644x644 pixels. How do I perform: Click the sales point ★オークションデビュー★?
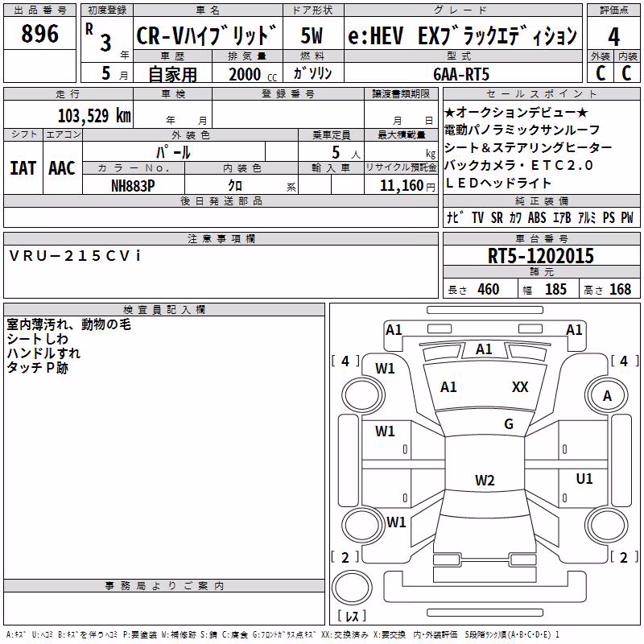click(x=516, y=112)
